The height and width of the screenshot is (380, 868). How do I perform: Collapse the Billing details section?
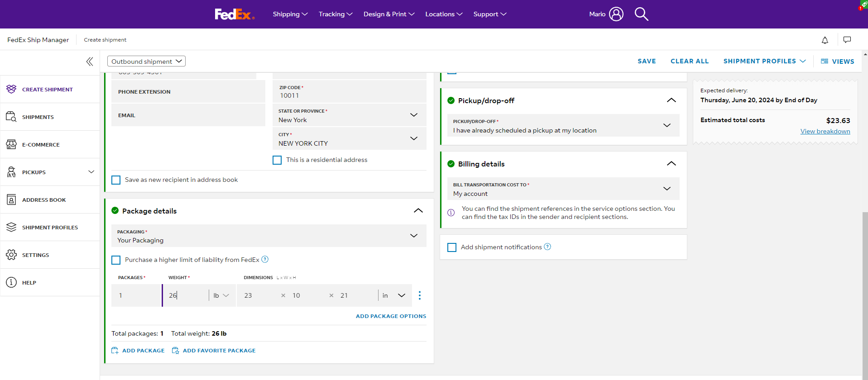pos(671,164)
